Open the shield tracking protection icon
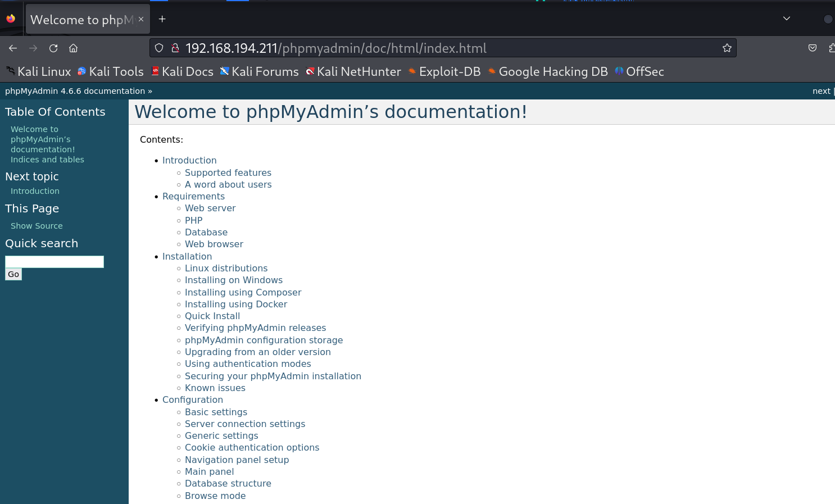The width and height of the screenshot is (835, 504). tap(159, 48)
